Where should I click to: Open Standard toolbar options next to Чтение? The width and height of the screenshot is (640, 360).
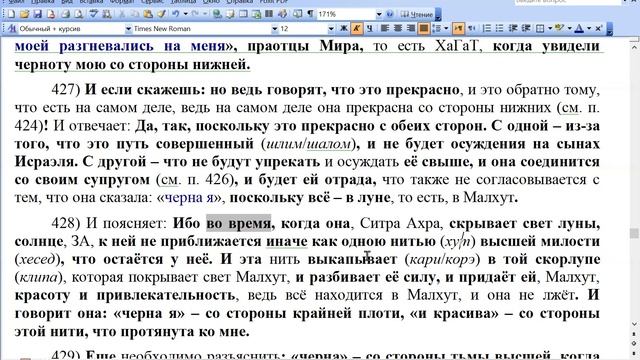(x=438, y=15)
